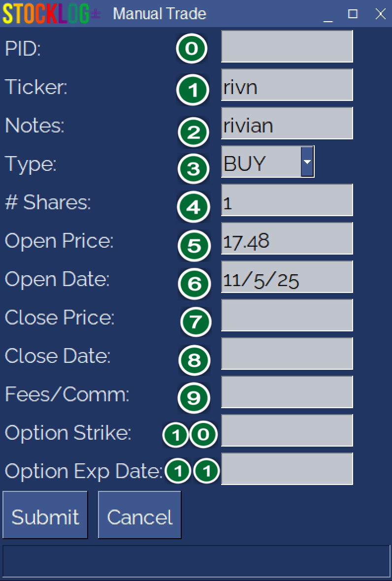This screenshot has width=392, height=581.
Task: Click the Notes field containing rivian
Action: 287,123
